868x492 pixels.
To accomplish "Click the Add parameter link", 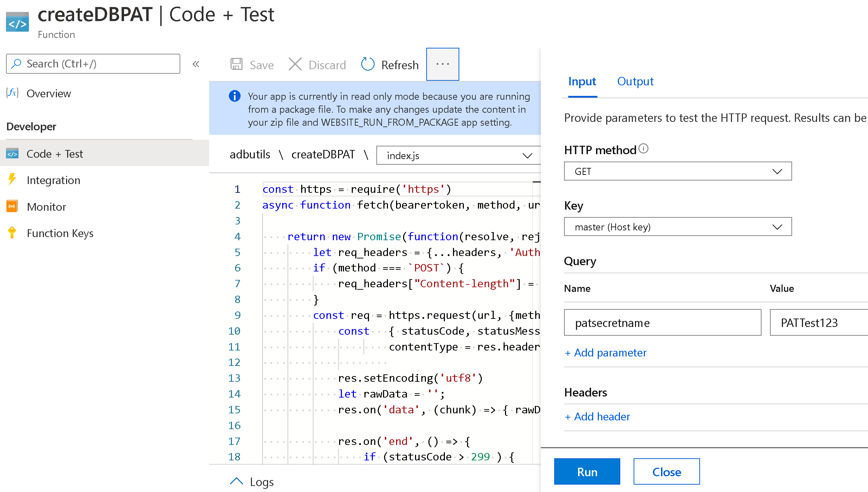I will [605, 353].
